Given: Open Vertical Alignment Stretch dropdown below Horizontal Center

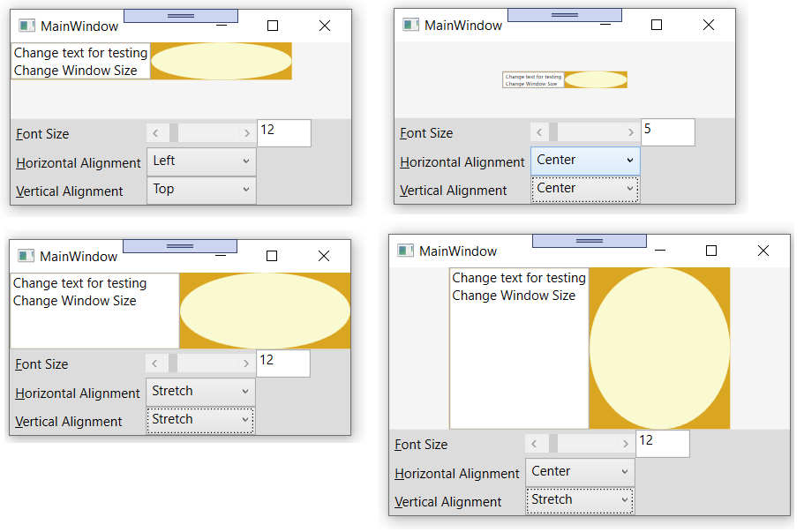Looking at the screenshot, I should tap(579, 500).
